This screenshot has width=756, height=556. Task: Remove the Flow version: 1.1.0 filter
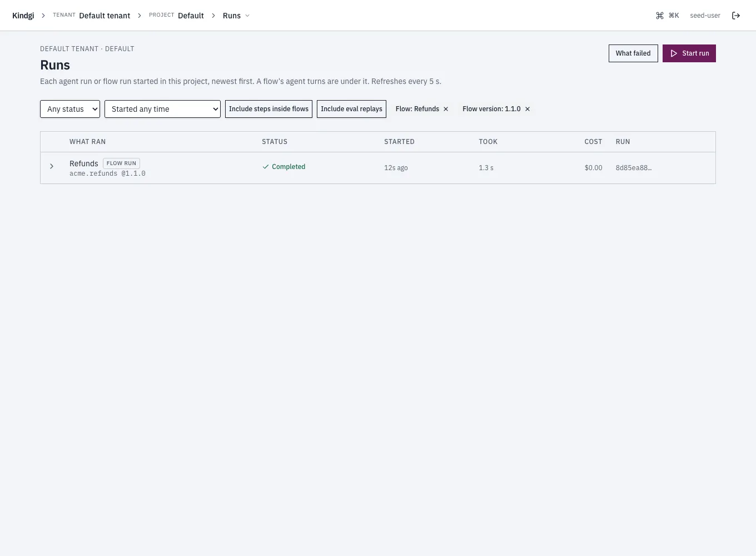[x=528, y=109]
